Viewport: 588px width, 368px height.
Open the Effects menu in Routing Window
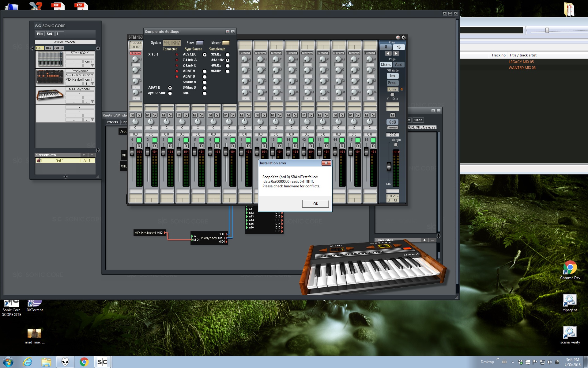pos(112,122)
